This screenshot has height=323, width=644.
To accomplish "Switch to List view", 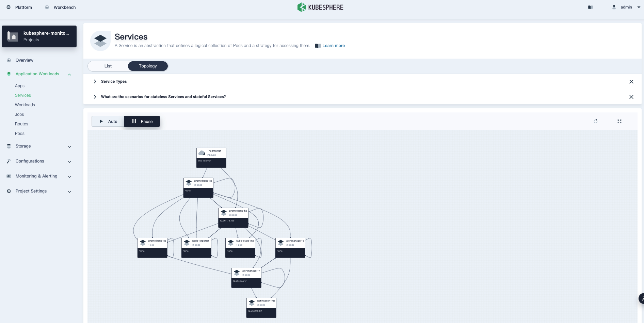I will coord(108,66).
